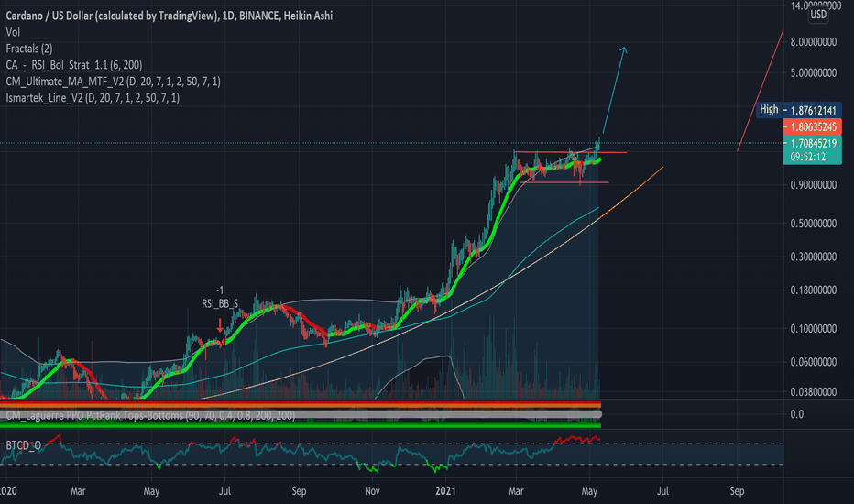Click the RSI_BB_S signal label
Viewport: 854px width, 504px height.
[x=220, y=303]
